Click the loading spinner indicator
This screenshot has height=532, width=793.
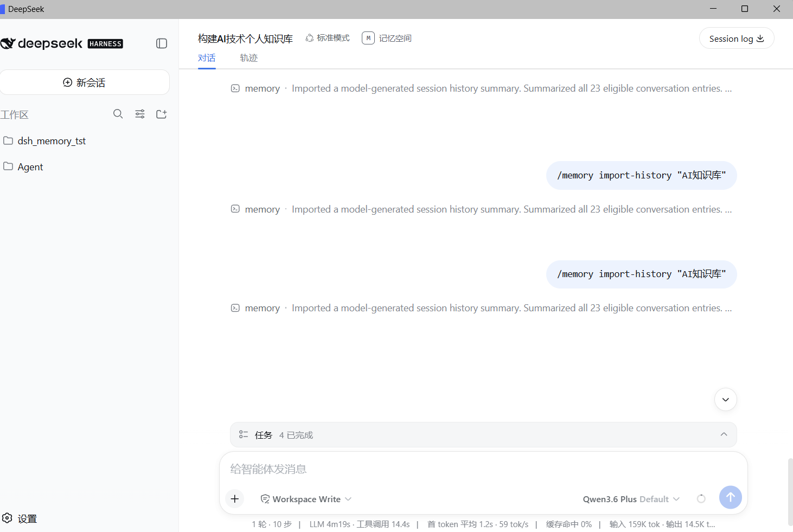(701, 499)
